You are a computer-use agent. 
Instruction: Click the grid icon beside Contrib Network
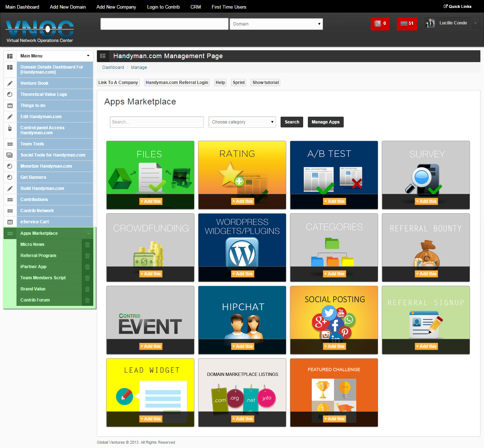pos(10,211)
